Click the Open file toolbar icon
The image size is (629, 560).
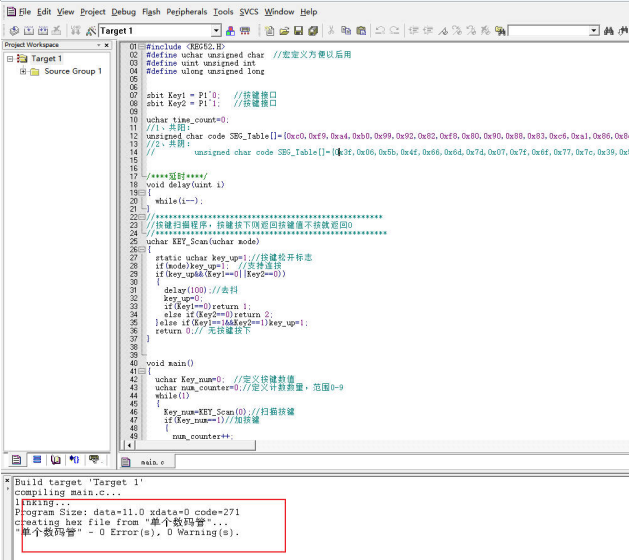click(x=284, y=31)
